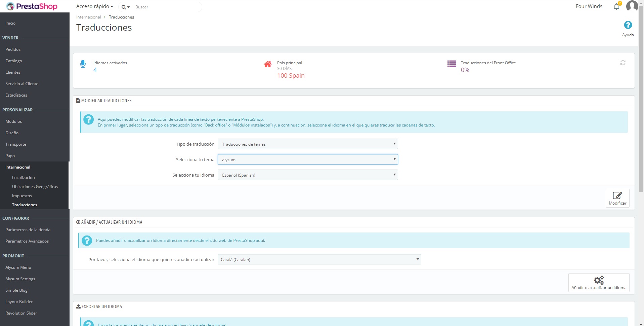Click the info icon in Añadir idioma panel
Image resolution: width=644 pixels, height=326 pixels.
pos(87,241)
